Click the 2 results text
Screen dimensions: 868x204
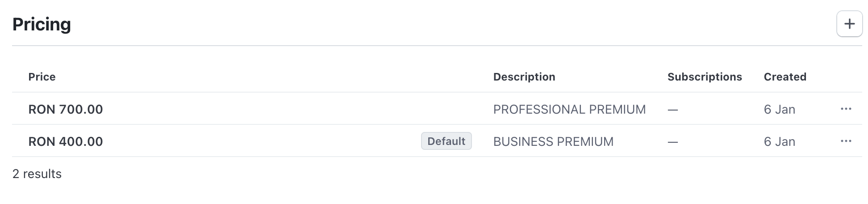click(37, 174)
